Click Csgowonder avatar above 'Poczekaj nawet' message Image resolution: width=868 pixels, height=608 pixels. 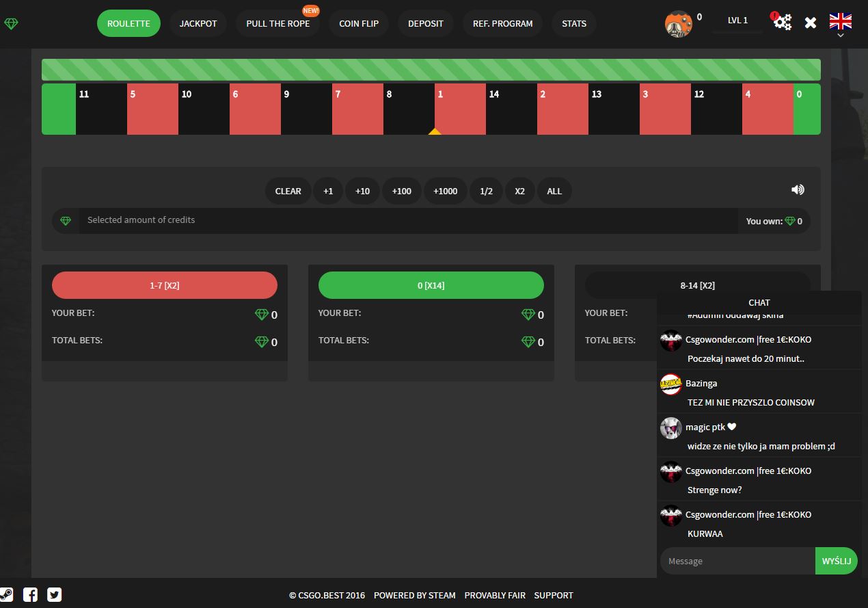tap(671, 340)
